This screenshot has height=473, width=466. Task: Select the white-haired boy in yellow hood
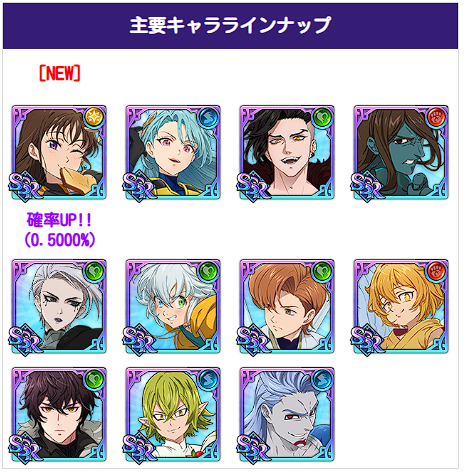click(x=173, y=307)
